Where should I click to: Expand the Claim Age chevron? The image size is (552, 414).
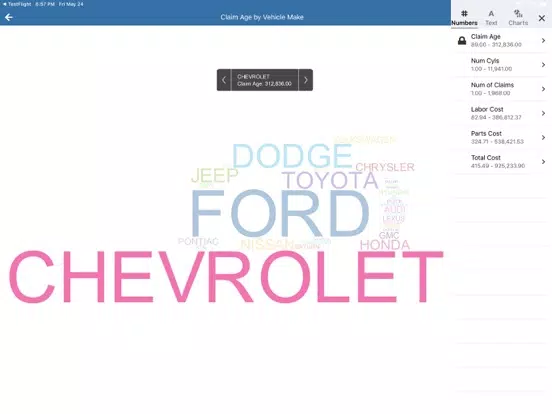(543, 40)
